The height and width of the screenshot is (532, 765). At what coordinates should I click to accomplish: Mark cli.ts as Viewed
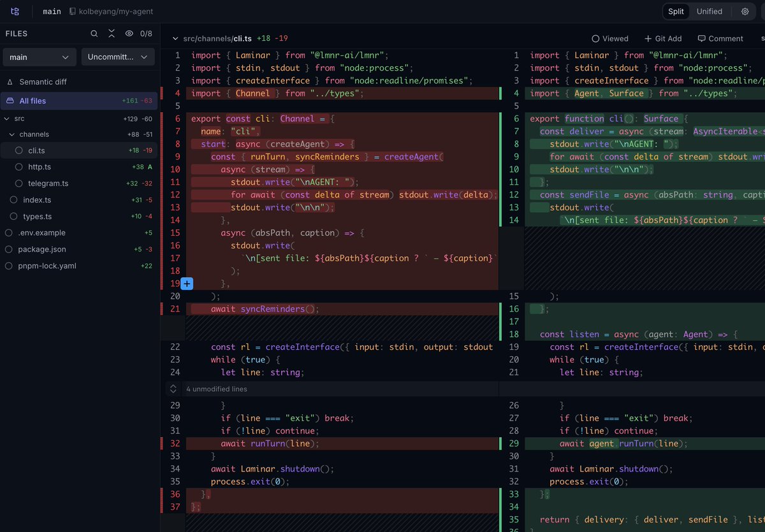pos(610,39)
